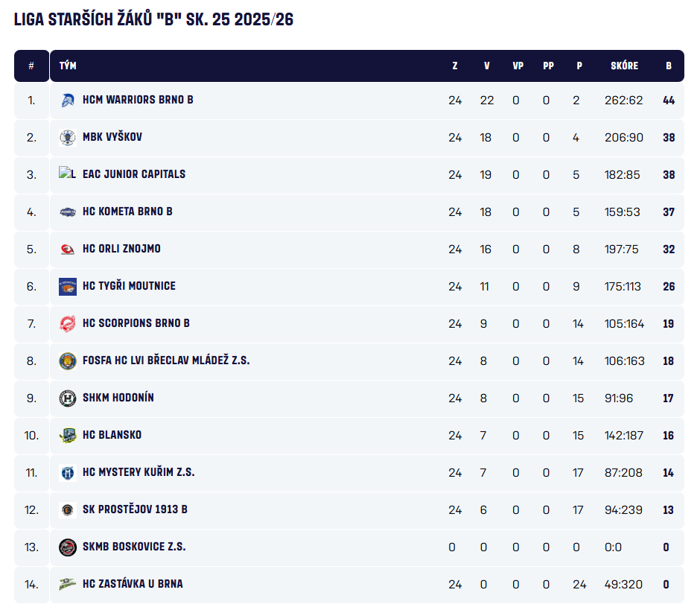
Task: Open SK Prostějov 1913 B team page
Action: click(x=135, y=509)
